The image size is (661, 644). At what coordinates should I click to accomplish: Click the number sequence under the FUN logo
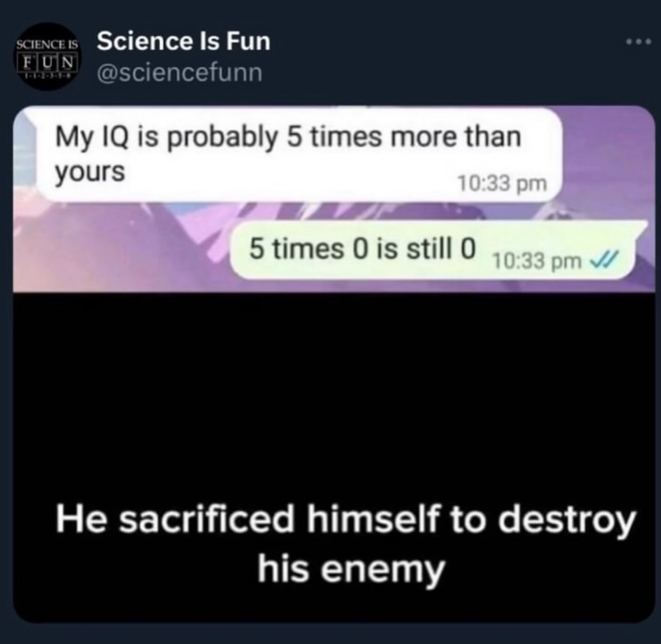47,77
